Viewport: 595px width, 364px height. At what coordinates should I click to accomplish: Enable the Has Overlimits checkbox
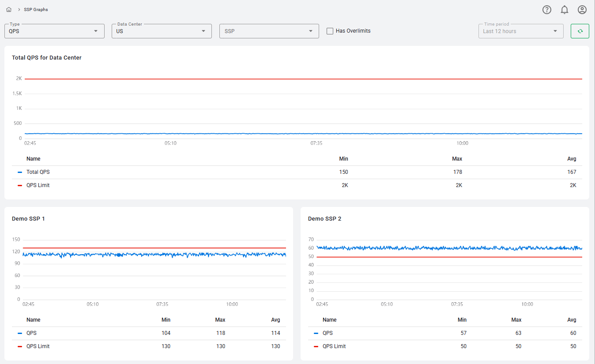point(330,31)
